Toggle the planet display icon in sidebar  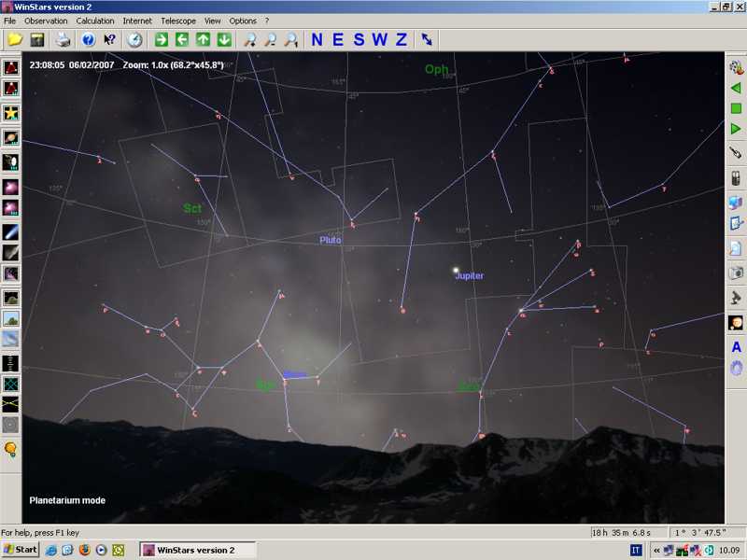click(11, 137)
